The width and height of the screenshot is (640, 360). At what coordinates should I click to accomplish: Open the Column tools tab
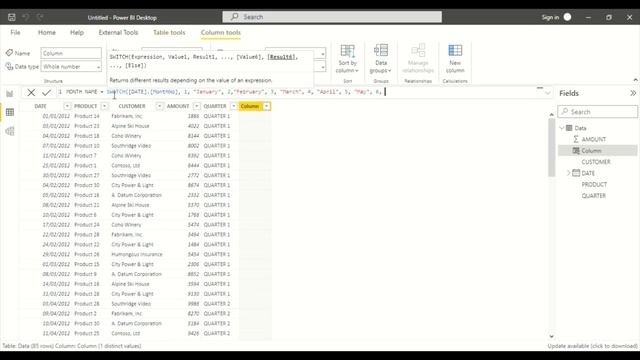click(221, 32)
